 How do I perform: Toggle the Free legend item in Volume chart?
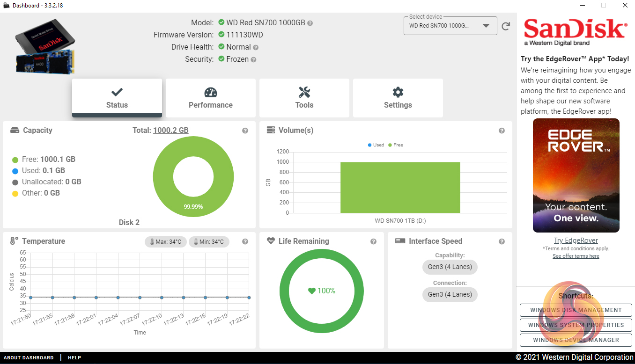click(x=395, y=145)
